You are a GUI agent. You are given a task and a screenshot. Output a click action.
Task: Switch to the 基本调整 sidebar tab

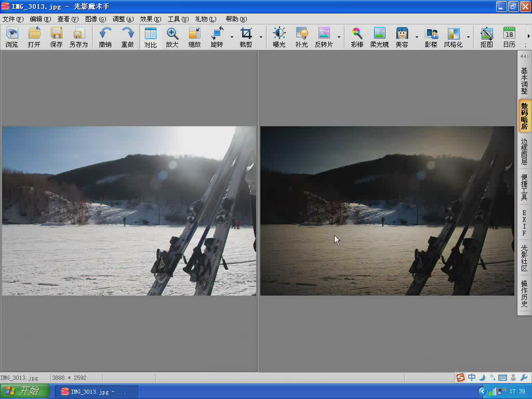click(x=524, y=81)
